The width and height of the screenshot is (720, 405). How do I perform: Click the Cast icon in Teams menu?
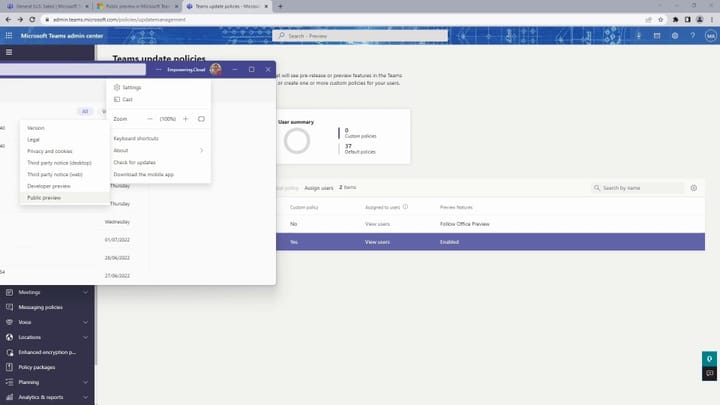117,99
